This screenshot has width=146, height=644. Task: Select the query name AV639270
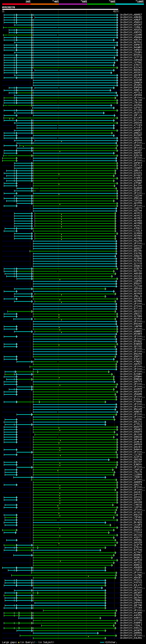click(8, 8)
